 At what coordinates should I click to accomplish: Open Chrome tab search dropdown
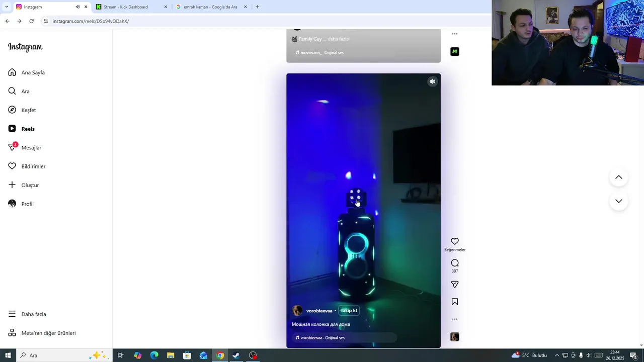click(x=7, y=7)
